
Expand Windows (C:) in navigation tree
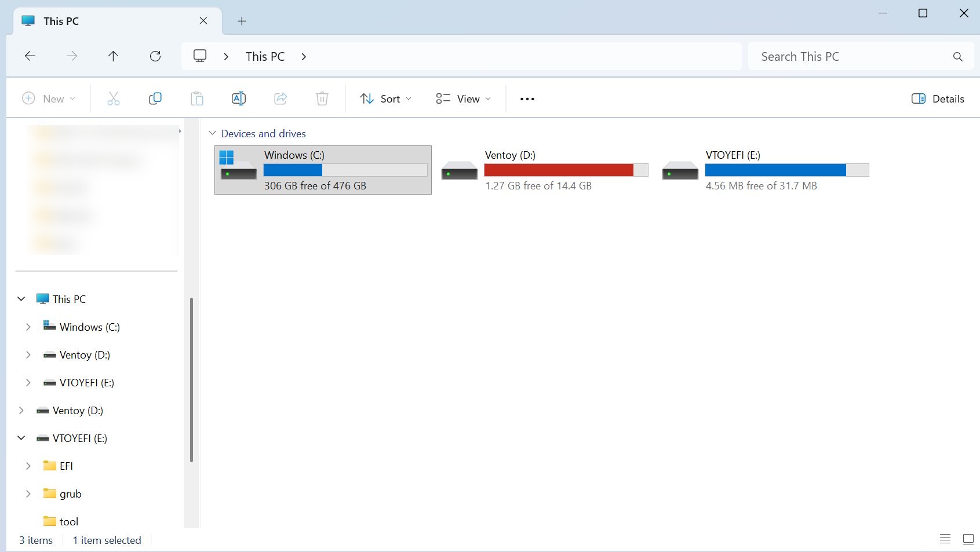pos(28,327)
